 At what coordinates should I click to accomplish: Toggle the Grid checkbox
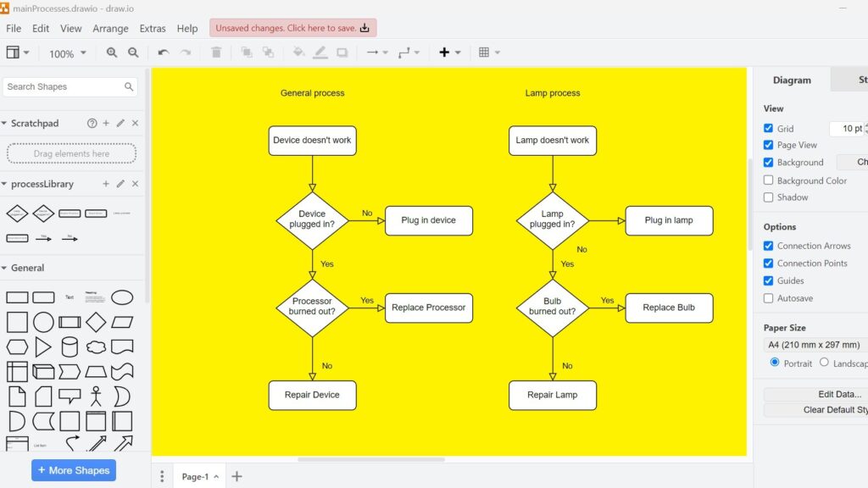point(770,128)
